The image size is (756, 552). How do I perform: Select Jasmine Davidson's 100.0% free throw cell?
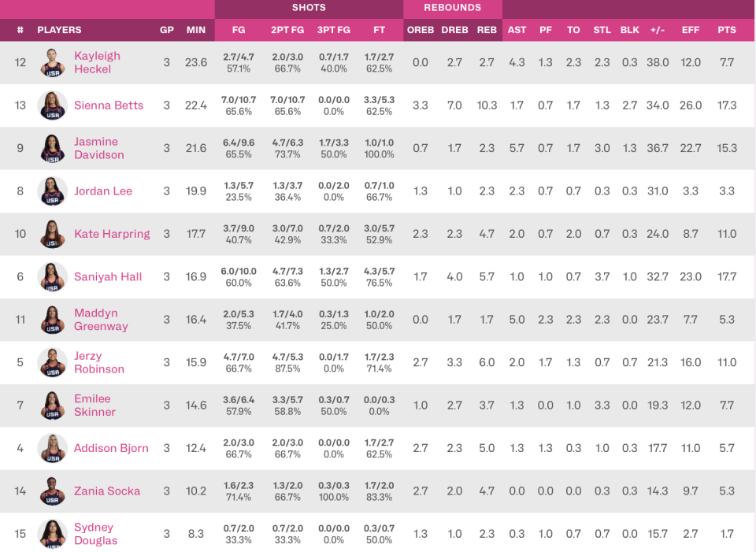pos(380,149)
